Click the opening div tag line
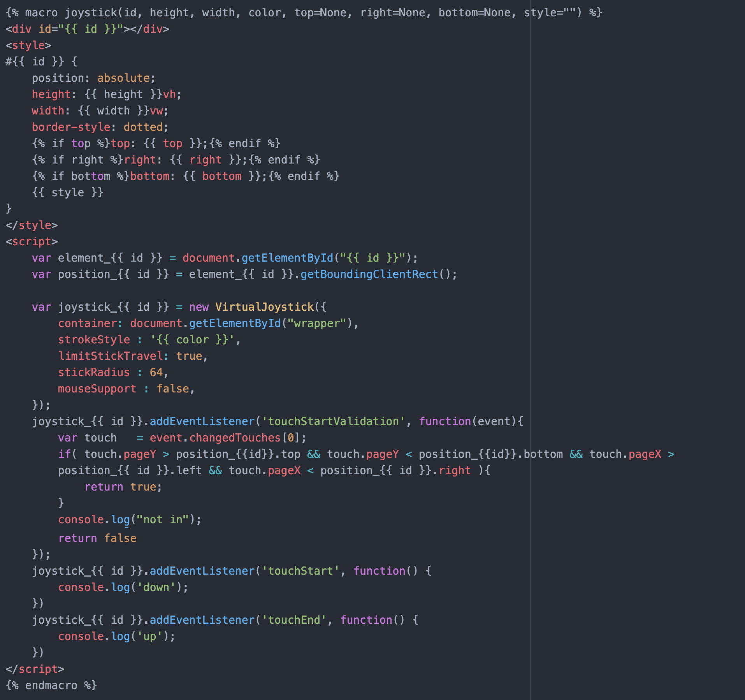745x700 pixels. (x=88, y=29)
